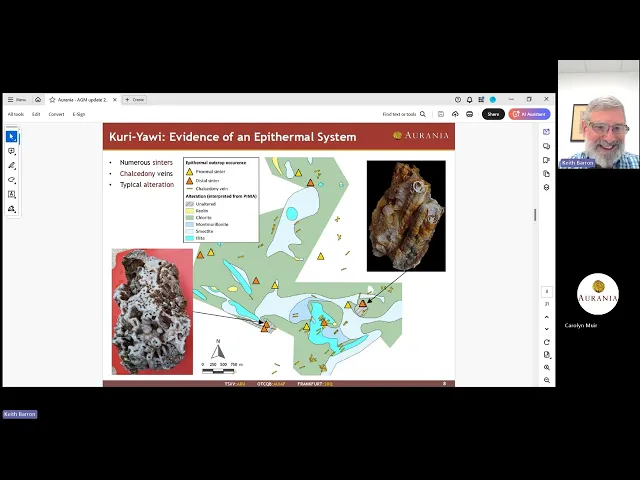Choose the Add comment tool
The height and width of the screenshot is (480, 640).
(11, 151)
